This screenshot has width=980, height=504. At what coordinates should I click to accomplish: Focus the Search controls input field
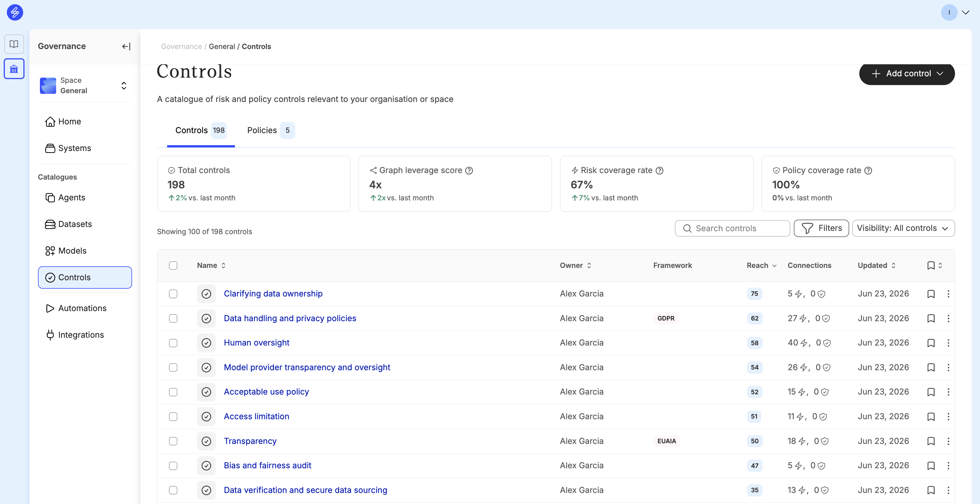click(x=732, y=228)
